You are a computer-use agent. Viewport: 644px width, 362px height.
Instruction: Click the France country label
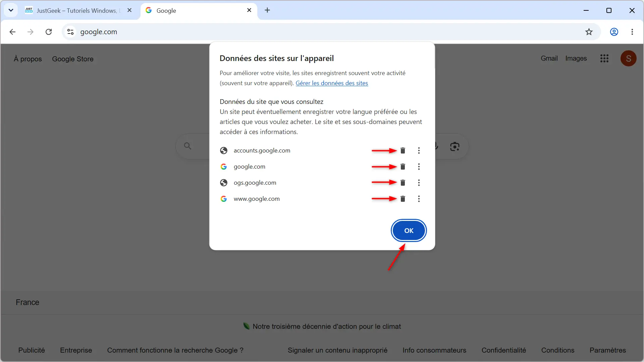pyautogui.click(x=28, y=302)
